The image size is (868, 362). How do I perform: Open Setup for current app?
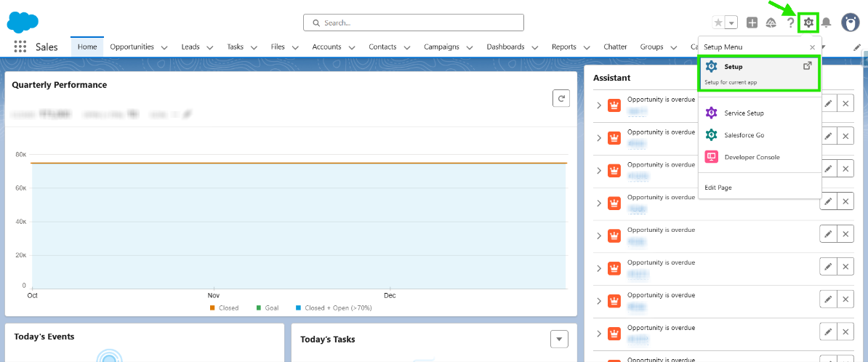(758, 73)
